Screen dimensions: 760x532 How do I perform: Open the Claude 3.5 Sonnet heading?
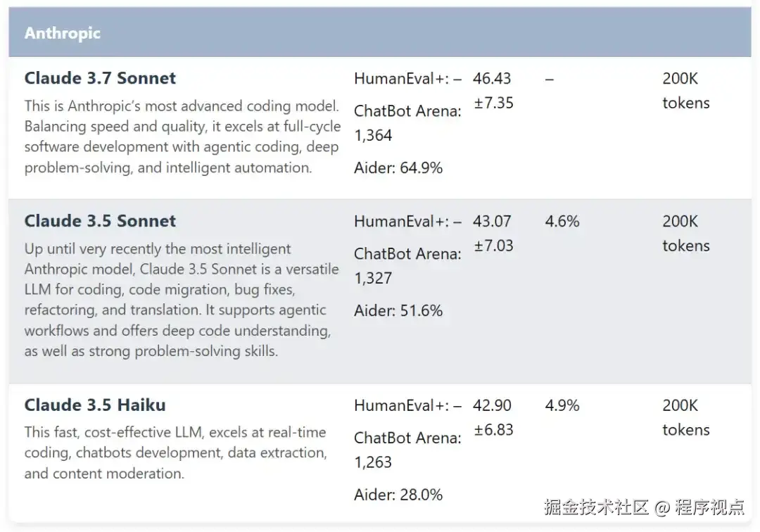[x=100, y=221]
